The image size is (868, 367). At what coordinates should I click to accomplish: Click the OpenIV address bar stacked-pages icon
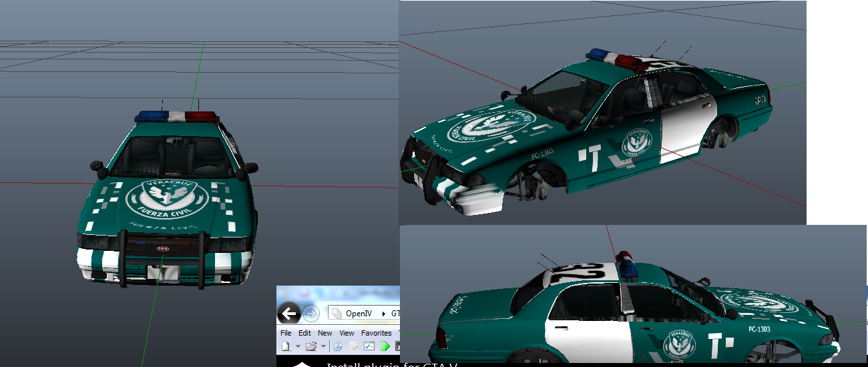(337, 314)
